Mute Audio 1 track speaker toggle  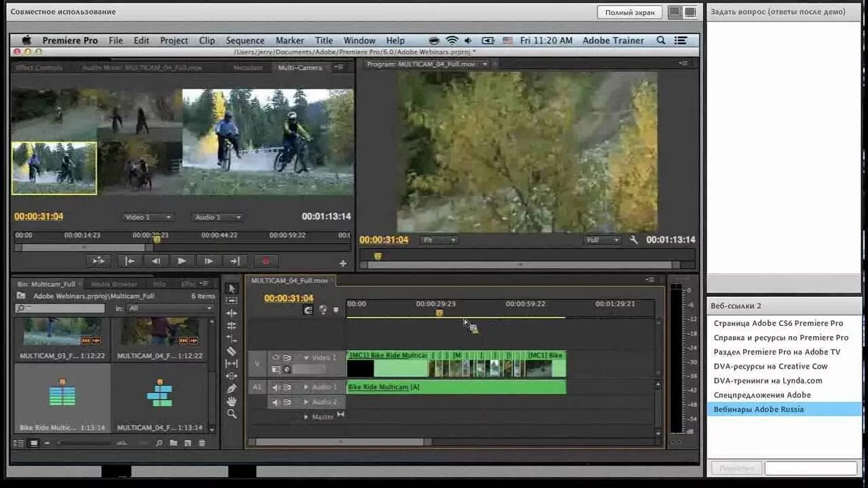click(276, 387)
